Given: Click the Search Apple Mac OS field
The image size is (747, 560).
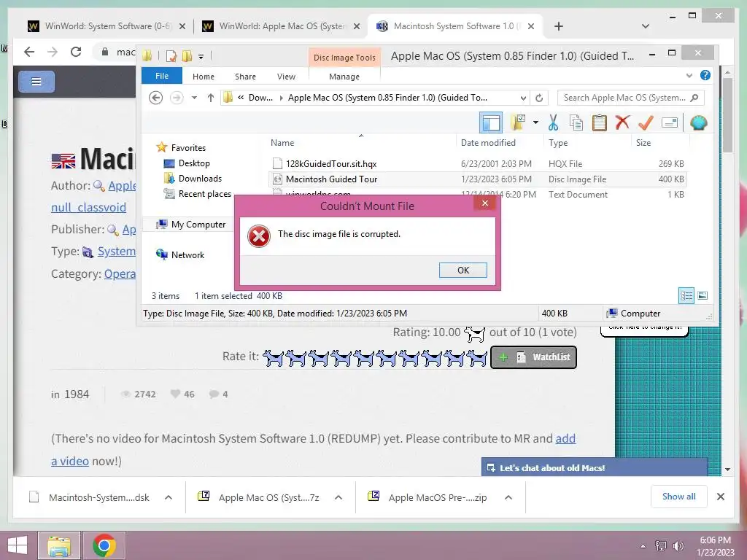Looking at the screenshot, I should 631,98.
